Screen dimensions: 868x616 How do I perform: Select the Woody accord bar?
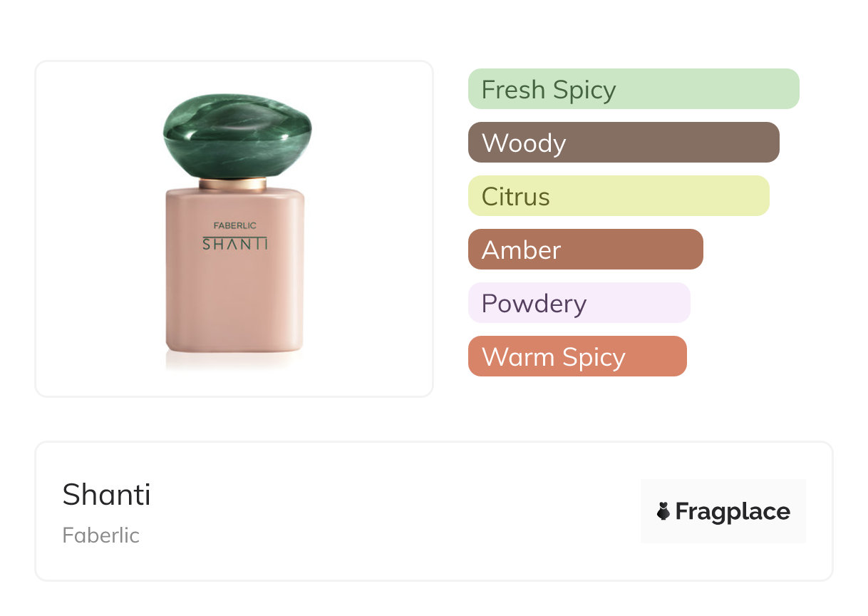(623, 143)
